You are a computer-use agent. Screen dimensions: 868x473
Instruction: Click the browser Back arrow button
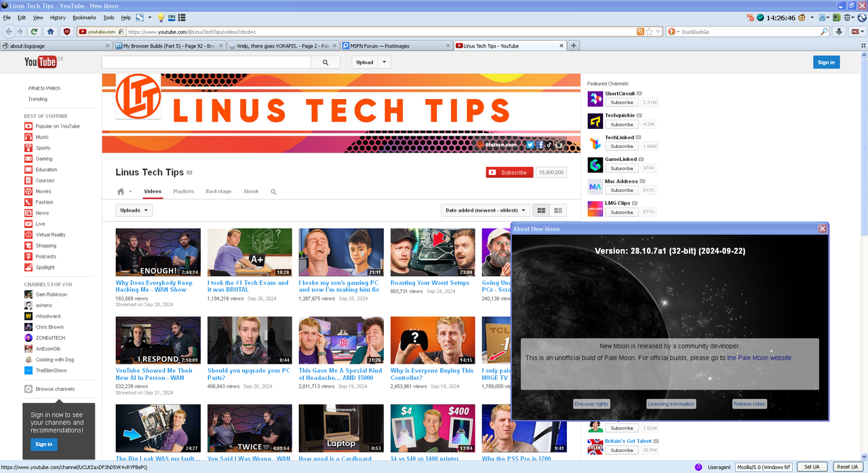point(9,31)
